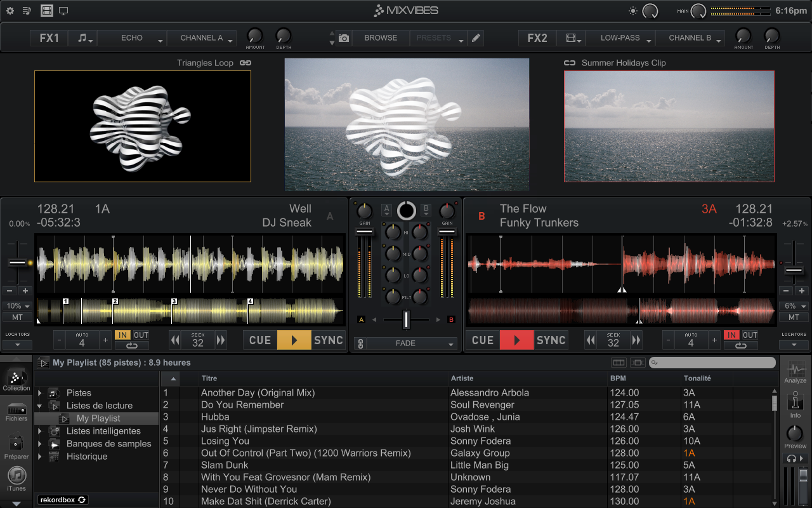Toggle MT master tempo on deck A
812x508 pixels.
[x=17, y=317]
